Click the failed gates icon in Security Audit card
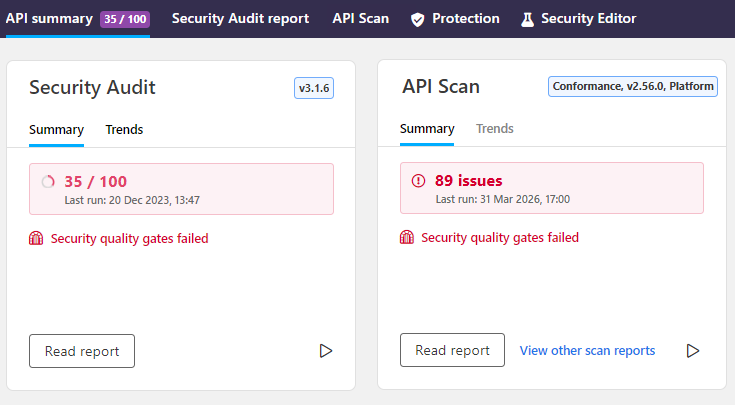The height and width of the screenshot is (405, 735). [x=37, y=238]
